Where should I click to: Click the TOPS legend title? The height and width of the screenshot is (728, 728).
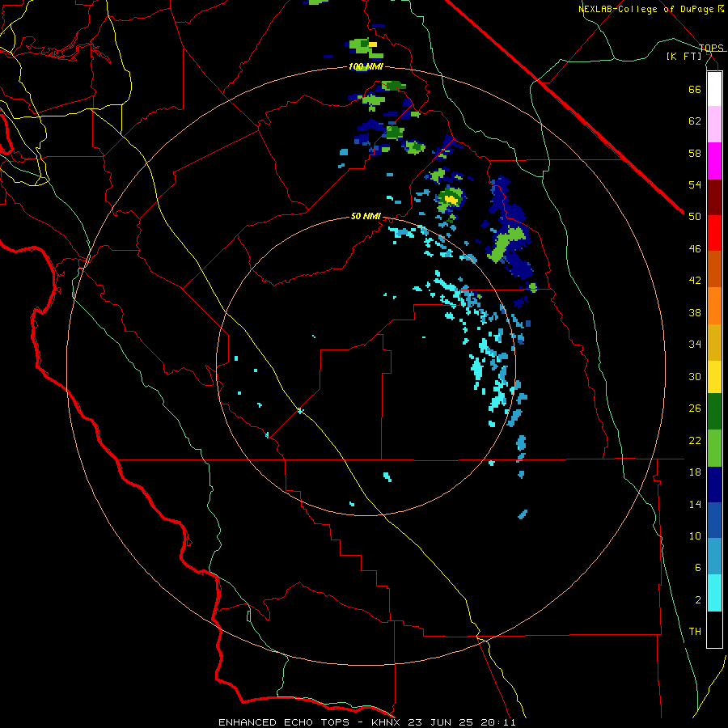tap(711, 48)
